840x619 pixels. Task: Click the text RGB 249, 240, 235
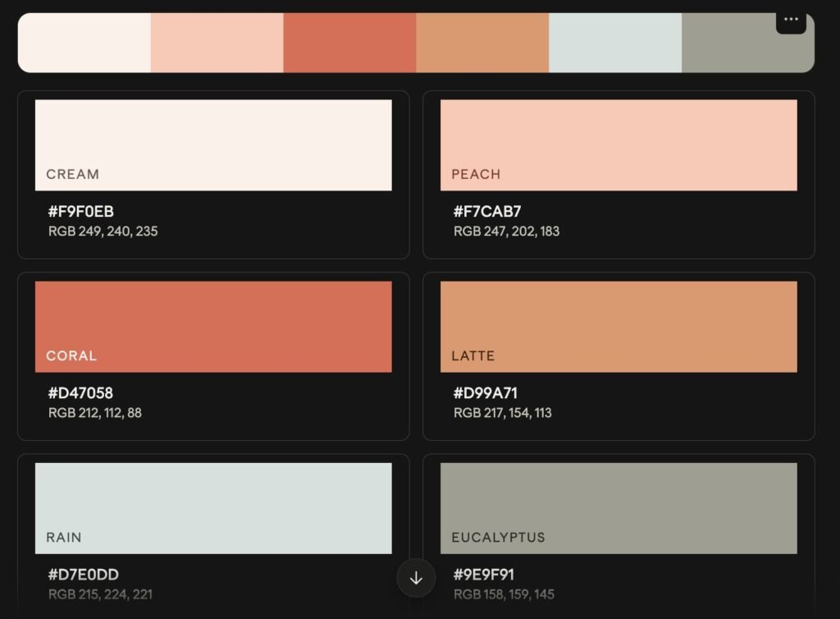103,232
